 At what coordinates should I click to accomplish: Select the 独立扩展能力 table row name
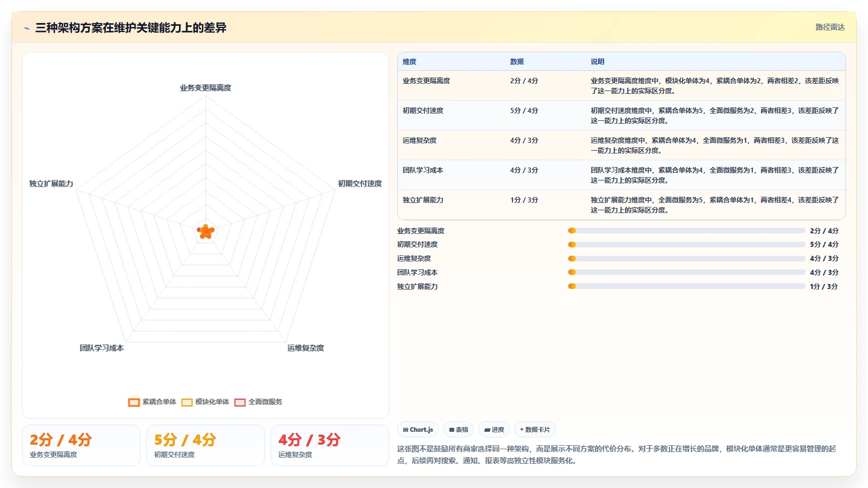tap(423, 200)
